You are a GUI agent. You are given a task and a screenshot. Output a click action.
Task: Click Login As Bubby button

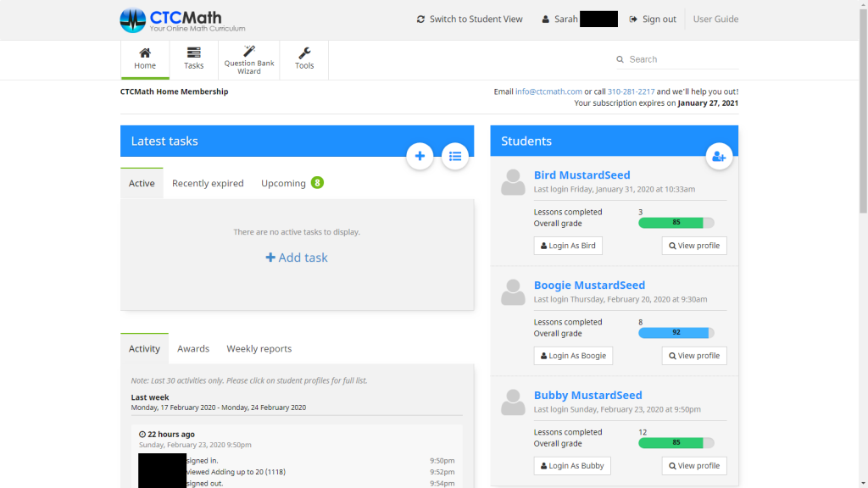tap(572, 466)
